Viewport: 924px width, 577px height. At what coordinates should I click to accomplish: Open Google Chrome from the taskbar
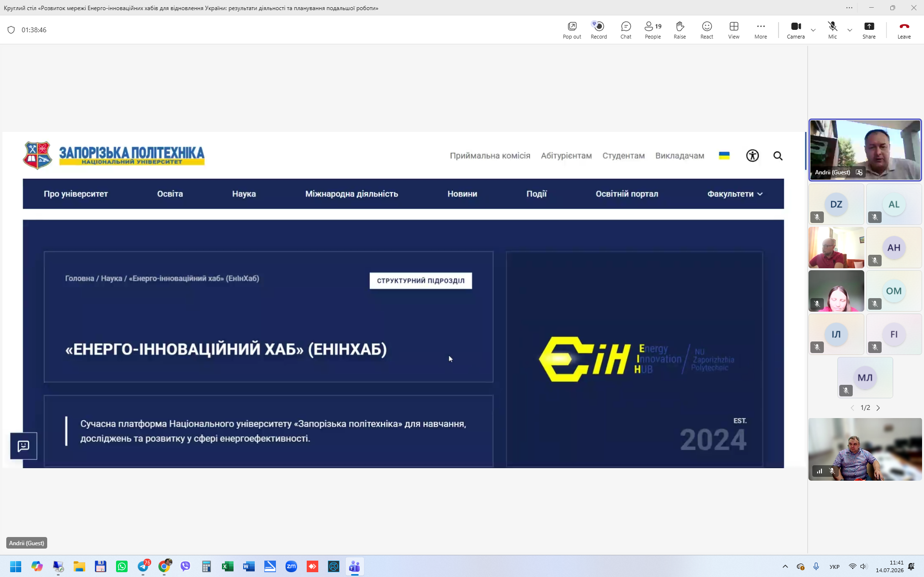(164, 566)
